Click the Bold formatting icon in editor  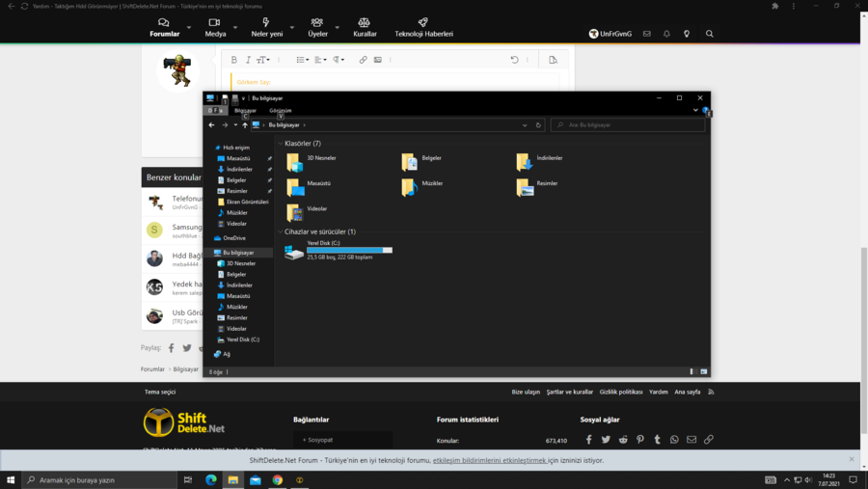point(233,60)
